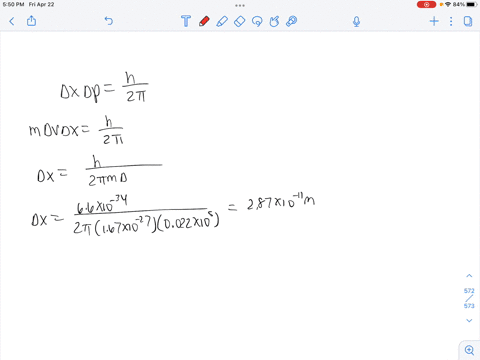Tap the handwritten ΔxΔp equation
The width and height of the screenshot is (480, 360).
pyautogui.click(x=104, y=87)
